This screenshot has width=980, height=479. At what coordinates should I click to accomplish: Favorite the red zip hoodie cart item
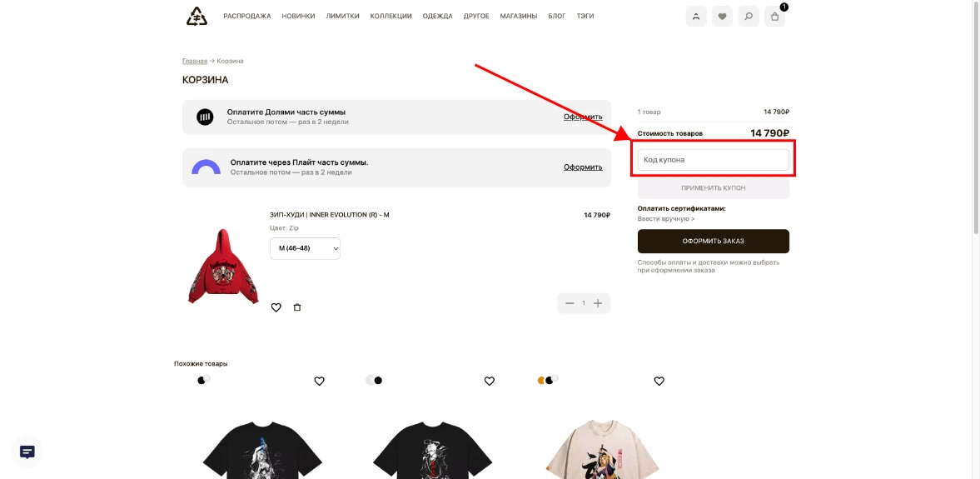point(276,307)
